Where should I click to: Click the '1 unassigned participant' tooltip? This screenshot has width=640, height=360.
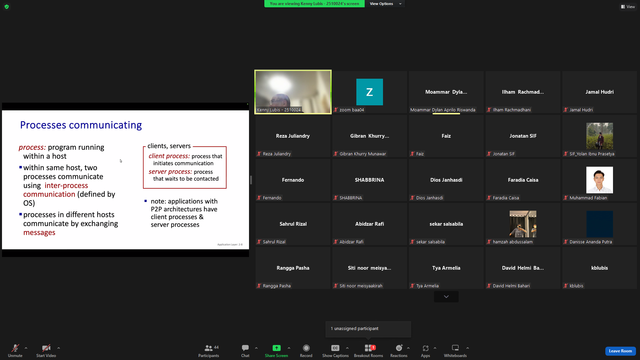[368, 329]
